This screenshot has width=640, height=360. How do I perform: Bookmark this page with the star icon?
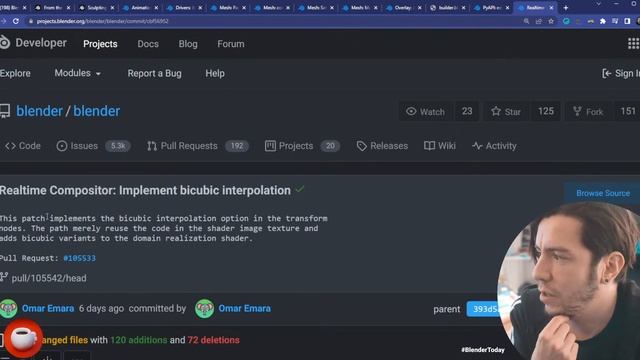[x=551, y=21]
